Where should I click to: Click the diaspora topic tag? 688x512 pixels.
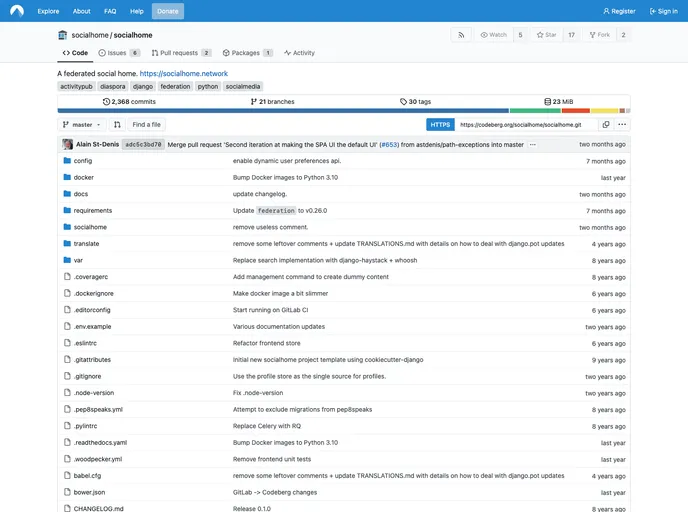pos(113,86)
